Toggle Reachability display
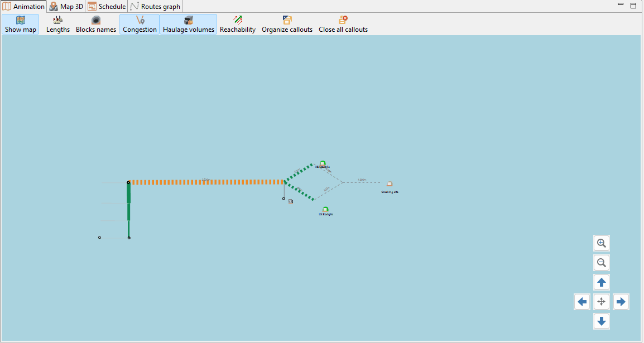This screenshot has height=343, width=644. pyautogui.click(x=237, y=24)
